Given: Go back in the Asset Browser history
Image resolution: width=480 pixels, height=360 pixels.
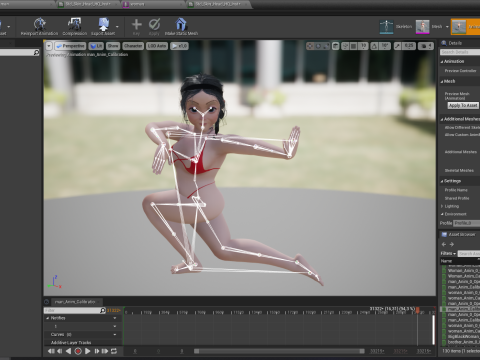Looking at the screenshot, I should coord(444,244).
